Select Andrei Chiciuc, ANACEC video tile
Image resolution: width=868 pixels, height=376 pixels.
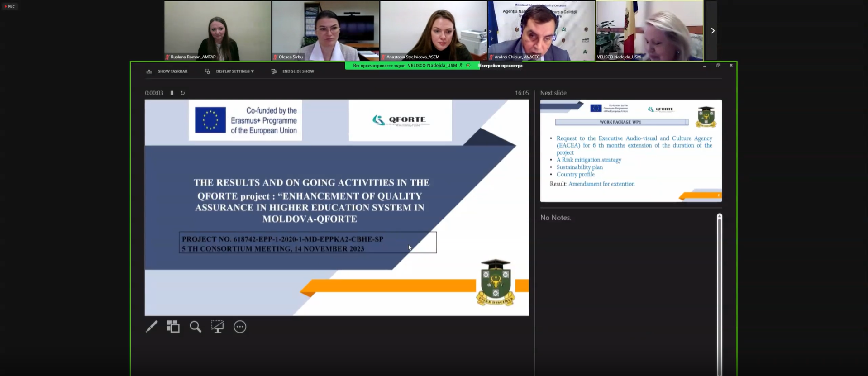click(x=541, y=30)
